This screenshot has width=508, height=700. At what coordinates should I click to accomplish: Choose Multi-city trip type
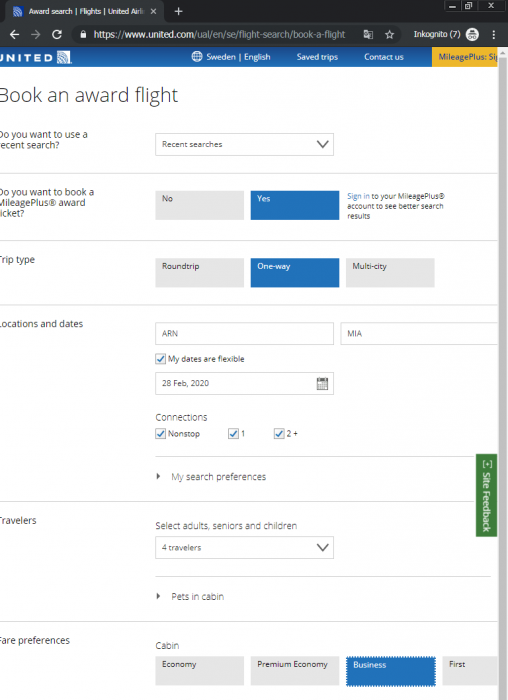click(x=390, y=273)
